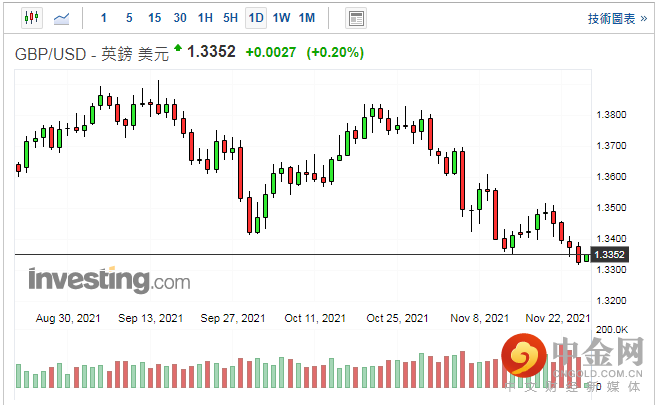Select the 5-minute timeframe
Image resolution: width=658 pixels, height=405 pixels.
pyautogui.click(x=129, y=18)
